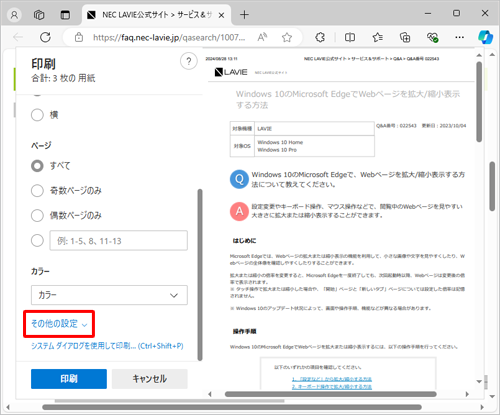Screen dimensions: 500x415
Task: Select the NEC LAVIE公式サイト browser tab
Action: [x=156, y=15]
